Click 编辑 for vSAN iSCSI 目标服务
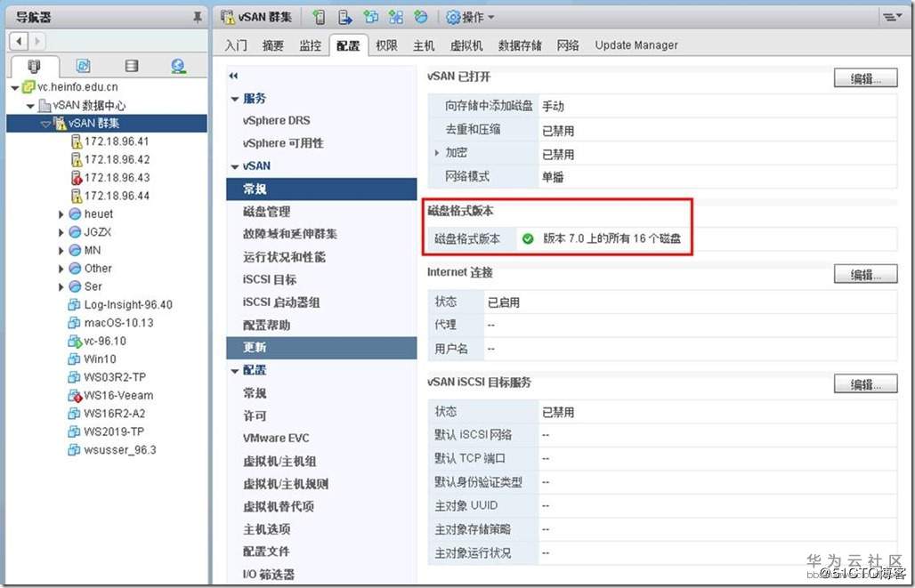The width and height of the screenshot is (915, 588). coord(865,383)
